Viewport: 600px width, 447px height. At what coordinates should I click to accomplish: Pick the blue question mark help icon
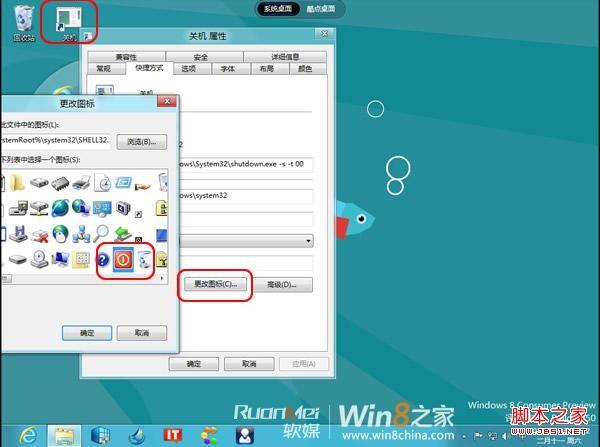click(x=103, y=260)
